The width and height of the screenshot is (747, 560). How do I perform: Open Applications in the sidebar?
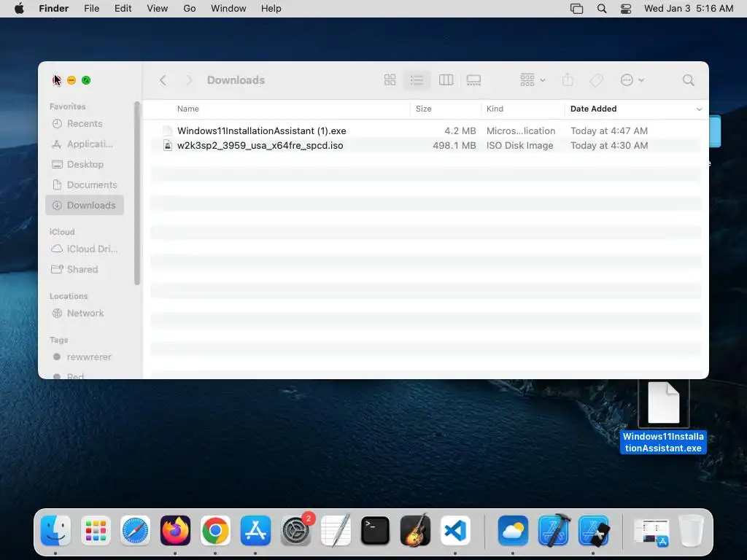click(85, 144)
